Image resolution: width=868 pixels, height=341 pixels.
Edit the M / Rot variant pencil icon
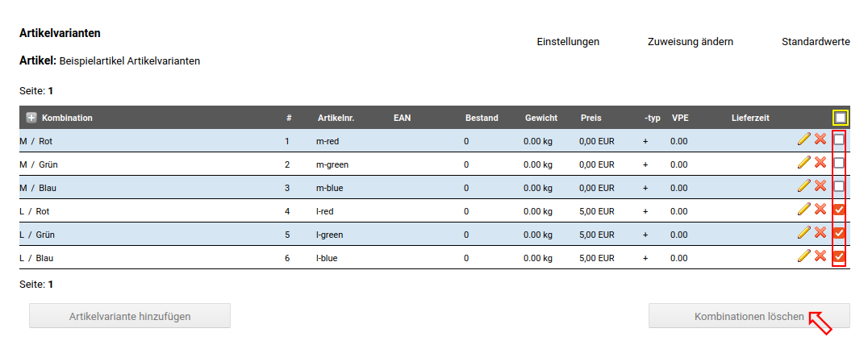[x=803, y=139]
